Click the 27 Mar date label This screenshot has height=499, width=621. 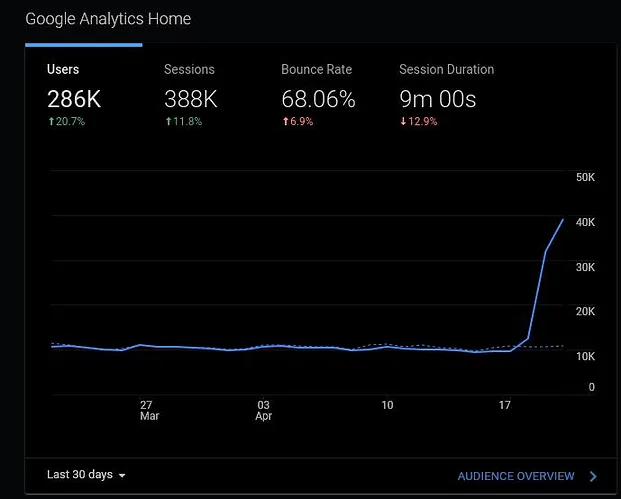click(149, 410)
